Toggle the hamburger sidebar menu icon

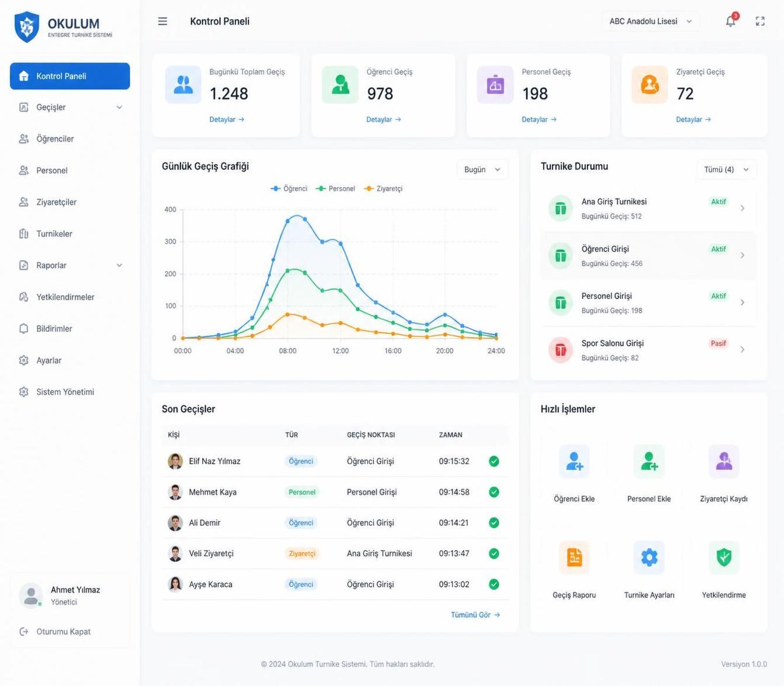click(x=163, y=21)
